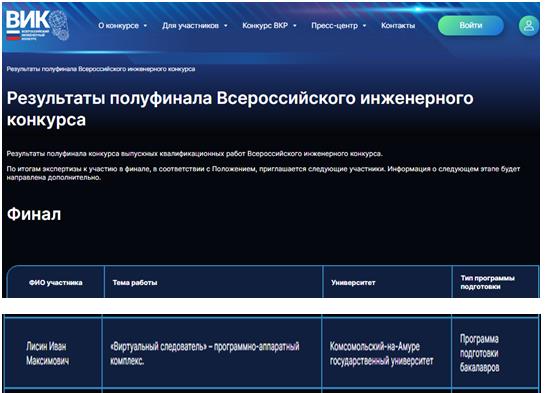Click the breadcrumb Результаты полуфинала text
This screenshot has width=545, height=393.
101,69
